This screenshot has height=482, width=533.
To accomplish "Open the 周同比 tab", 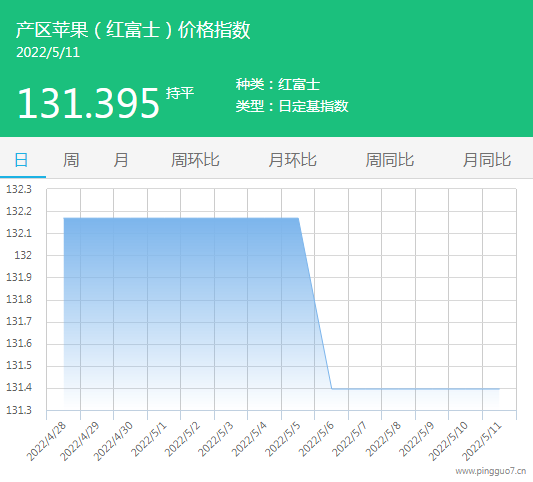I will (390, 160).
